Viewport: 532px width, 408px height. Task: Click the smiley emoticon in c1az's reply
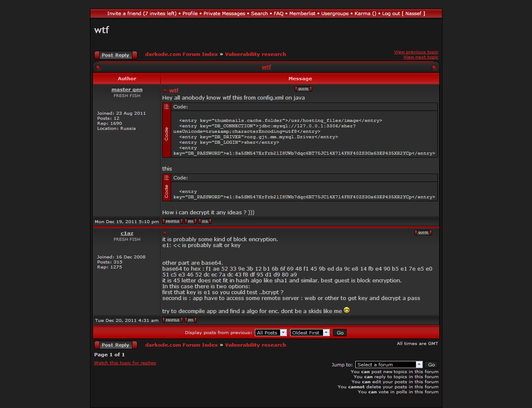point(347,310)
